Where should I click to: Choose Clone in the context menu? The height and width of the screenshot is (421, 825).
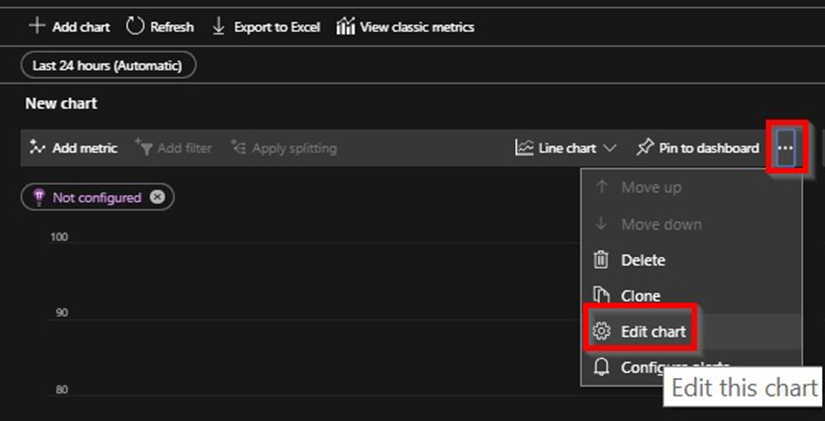641,296
